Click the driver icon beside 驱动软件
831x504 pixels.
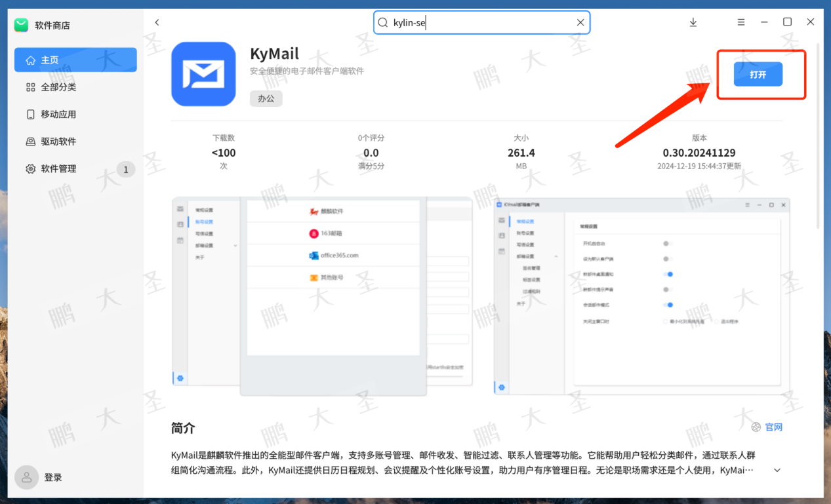click(30, 142)
